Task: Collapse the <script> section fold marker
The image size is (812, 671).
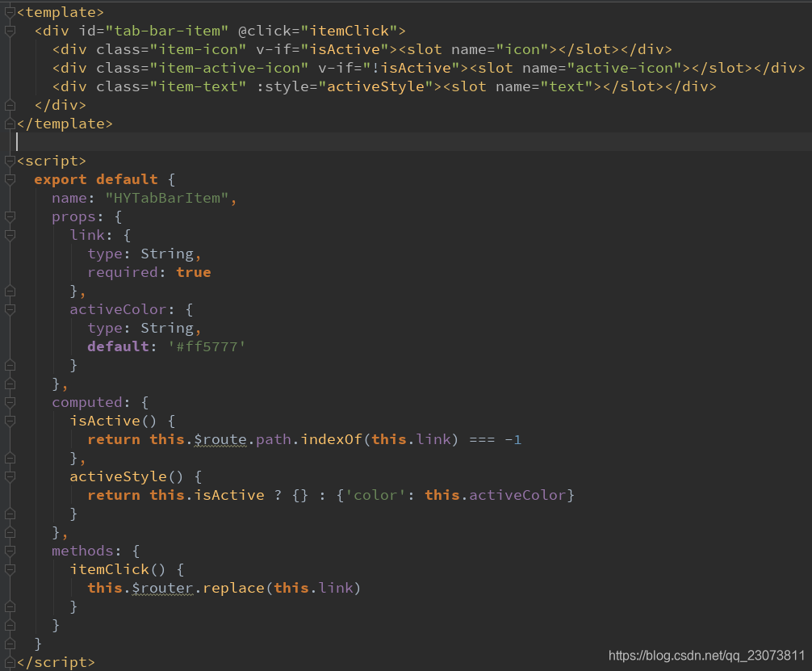Action: click(10, 161)
